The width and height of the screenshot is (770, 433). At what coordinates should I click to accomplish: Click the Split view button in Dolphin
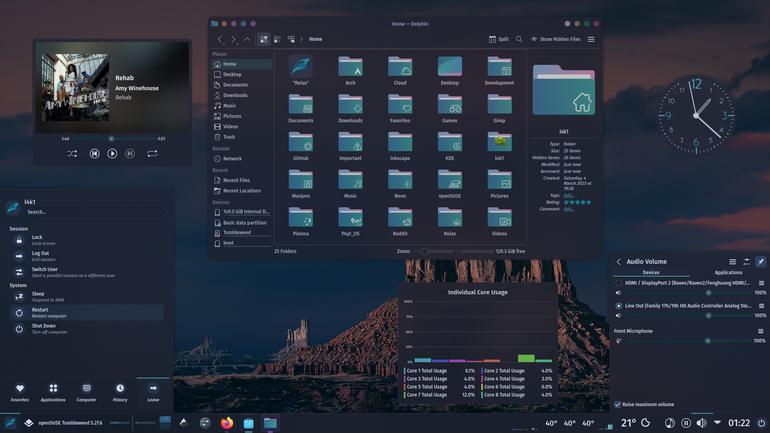point(498,39)
